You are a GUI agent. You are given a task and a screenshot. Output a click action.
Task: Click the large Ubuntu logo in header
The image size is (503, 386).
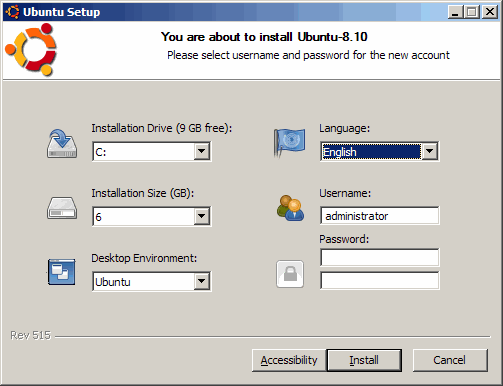(x=31, y=49)
